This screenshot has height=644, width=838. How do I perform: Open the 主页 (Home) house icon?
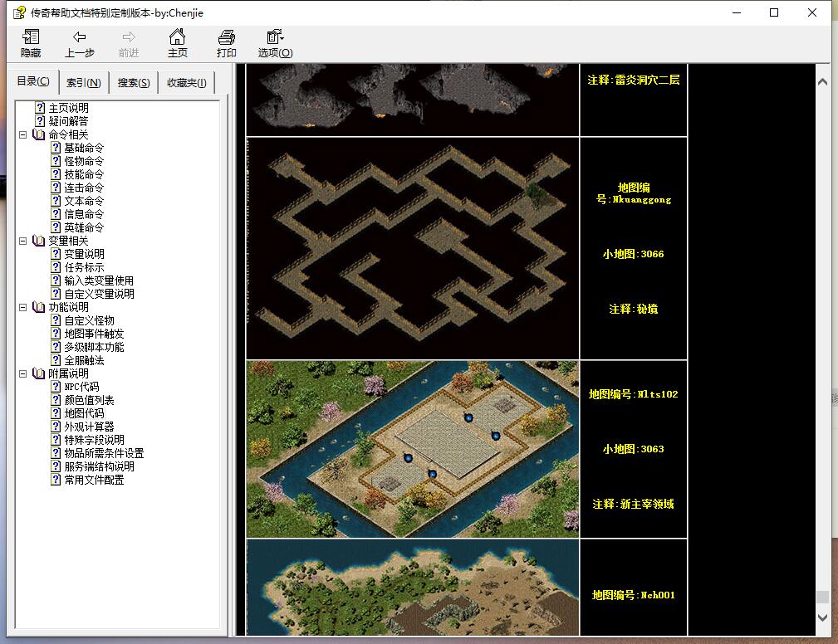(x=177, y=37)
